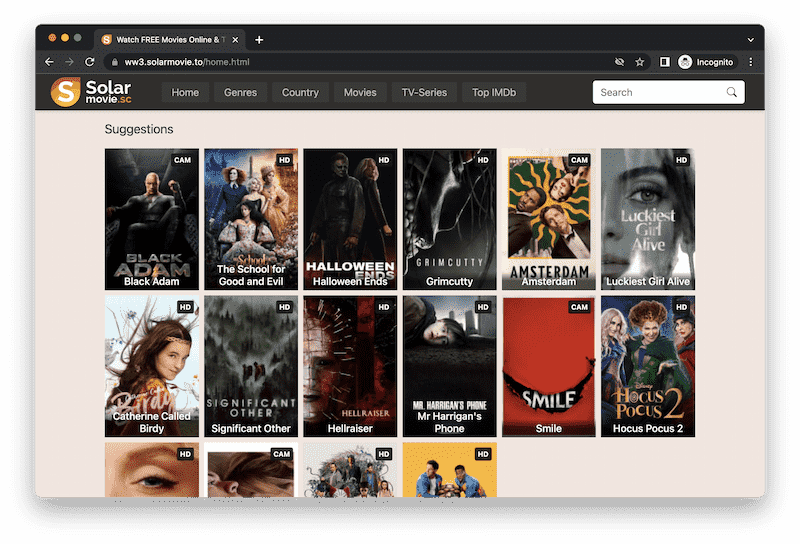This screenshot has height=544, width=800.
Task: Click the SolarMovie logo
Action: click(x=91, y=92)
